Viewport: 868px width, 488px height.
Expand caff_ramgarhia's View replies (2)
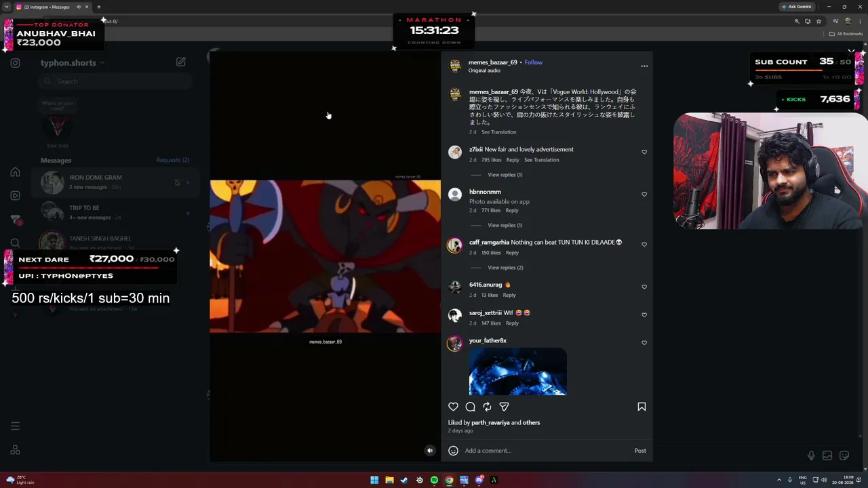pos(505,268)
